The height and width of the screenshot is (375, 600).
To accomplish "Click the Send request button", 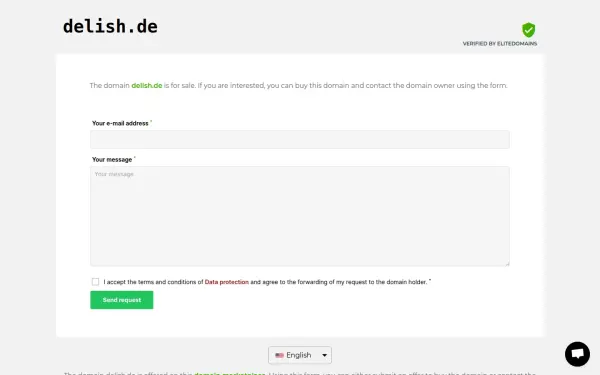I will click(122, 300).
